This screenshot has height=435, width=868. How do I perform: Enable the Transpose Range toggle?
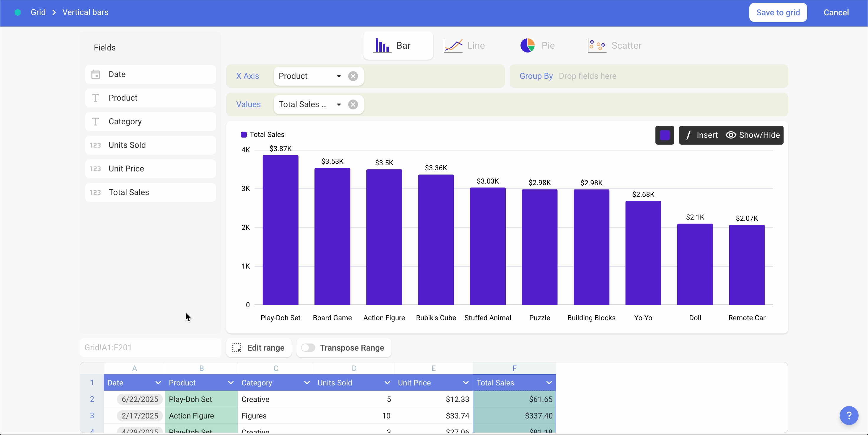308,349
